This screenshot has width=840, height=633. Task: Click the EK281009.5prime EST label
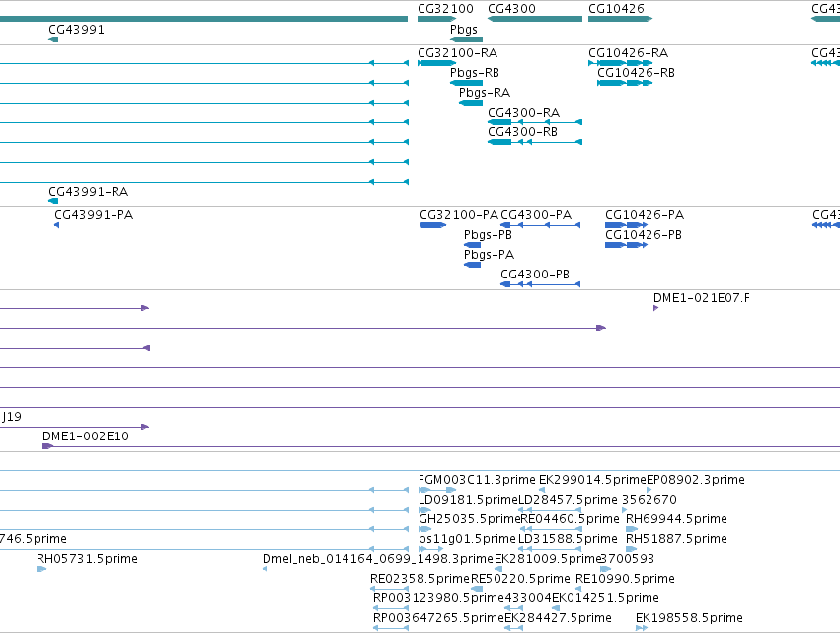coord(548,559)
